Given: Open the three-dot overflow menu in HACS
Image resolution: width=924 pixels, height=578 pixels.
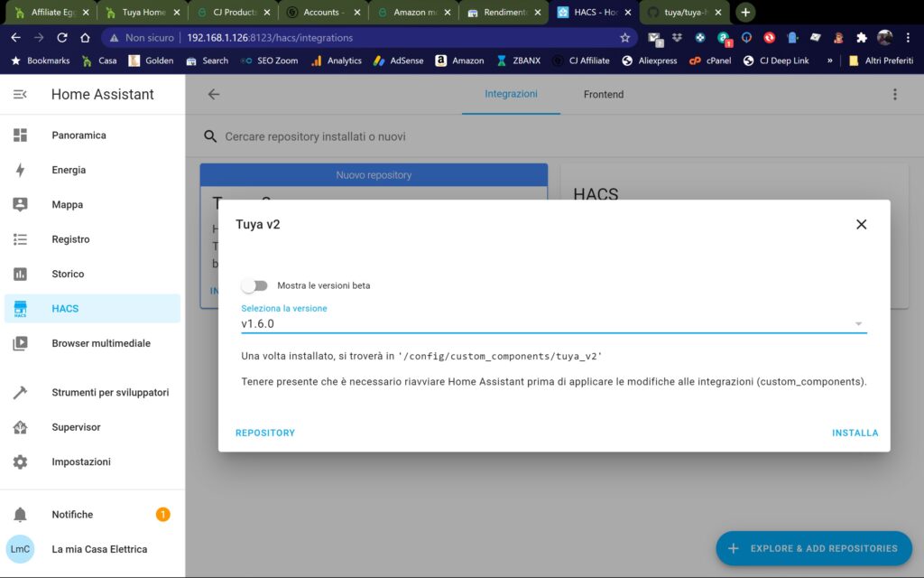Looking at the screenshot, I should (x=895, y=94).
